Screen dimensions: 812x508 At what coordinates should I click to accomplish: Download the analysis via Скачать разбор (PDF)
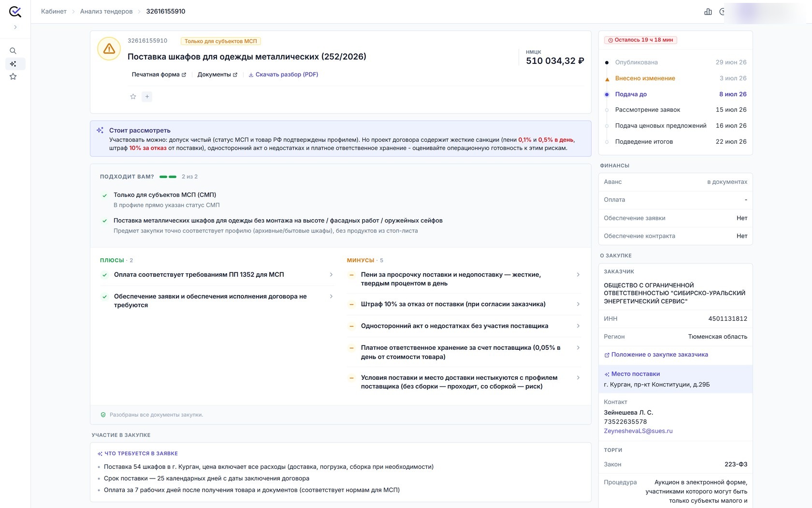(283, 75)
